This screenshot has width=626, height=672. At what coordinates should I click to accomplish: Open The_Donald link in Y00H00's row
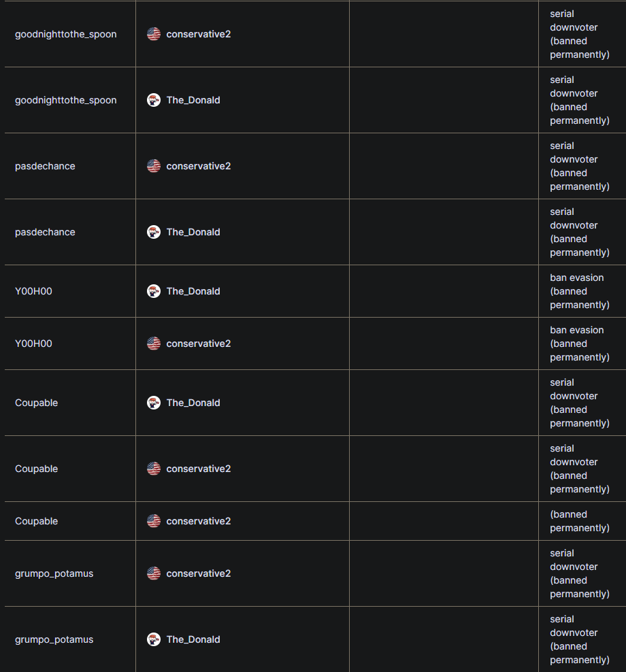[x=193, y=291]
